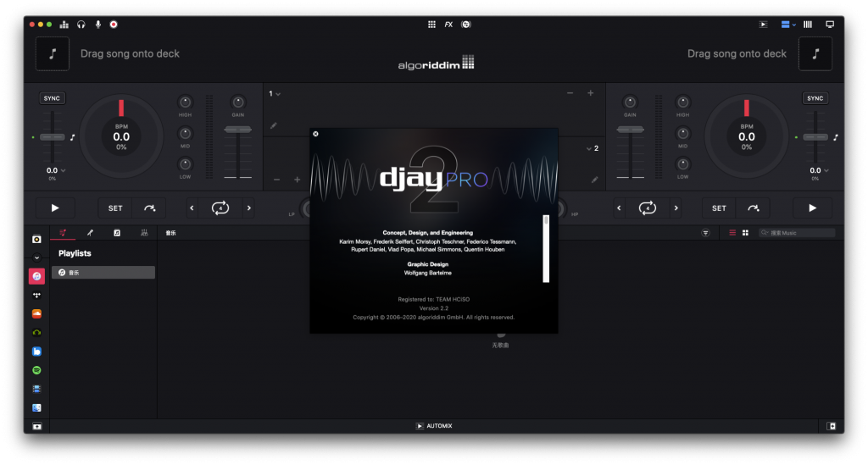Toggle the FX panel
Image resolution: width=868 pixels, height=465 pixels.
(448, 25)
